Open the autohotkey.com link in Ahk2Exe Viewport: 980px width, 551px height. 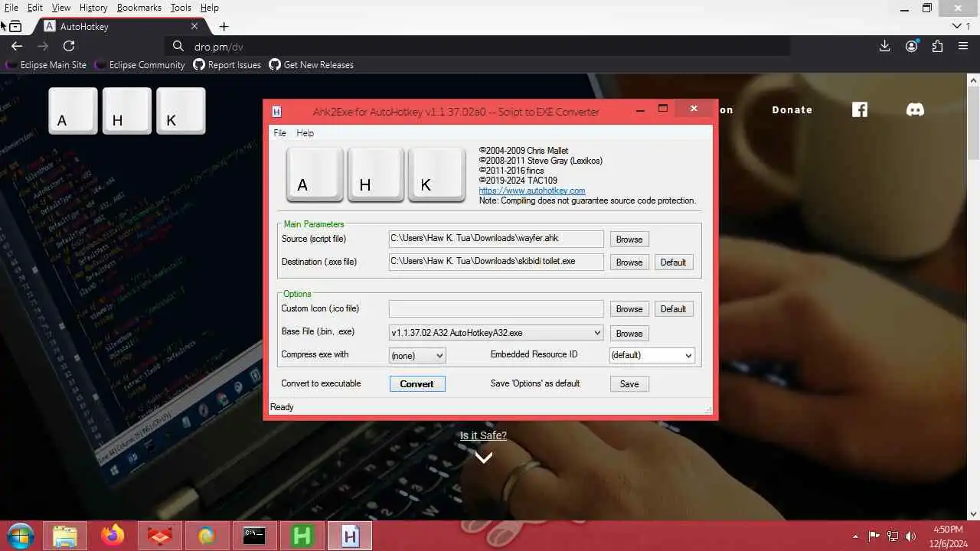pos(532,191)
